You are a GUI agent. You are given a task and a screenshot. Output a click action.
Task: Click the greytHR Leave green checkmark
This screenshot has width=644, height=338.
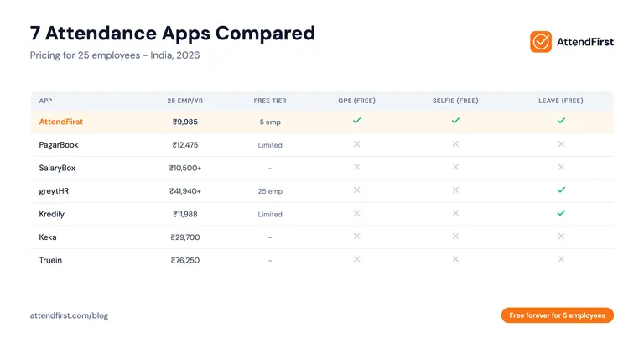pyautogui.click(x=561, y=190)
